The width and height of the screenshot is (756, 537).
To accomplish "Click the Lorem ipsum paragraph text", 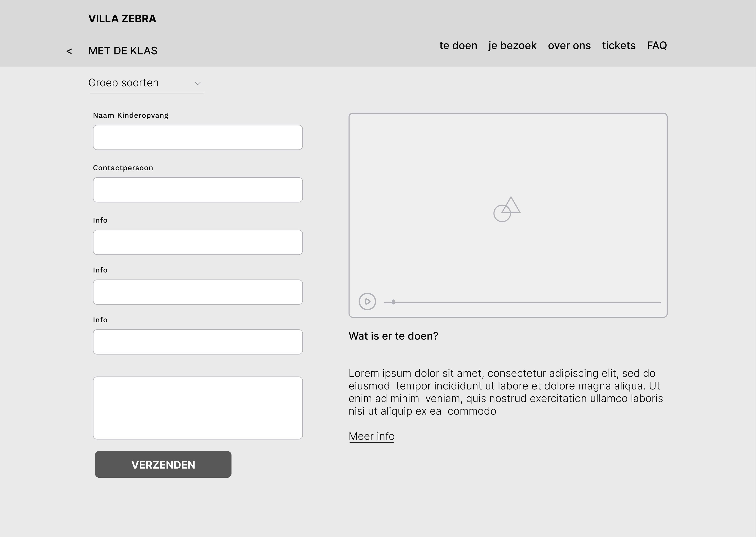I will [x=506, y=392].
